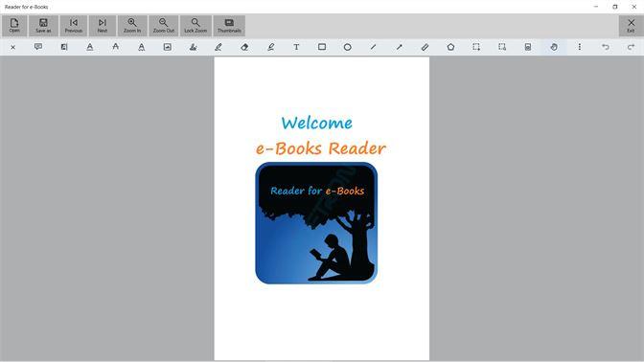Select the eraser tool
The width and height of the screenshot is (644, 362).
click(244, 47)
